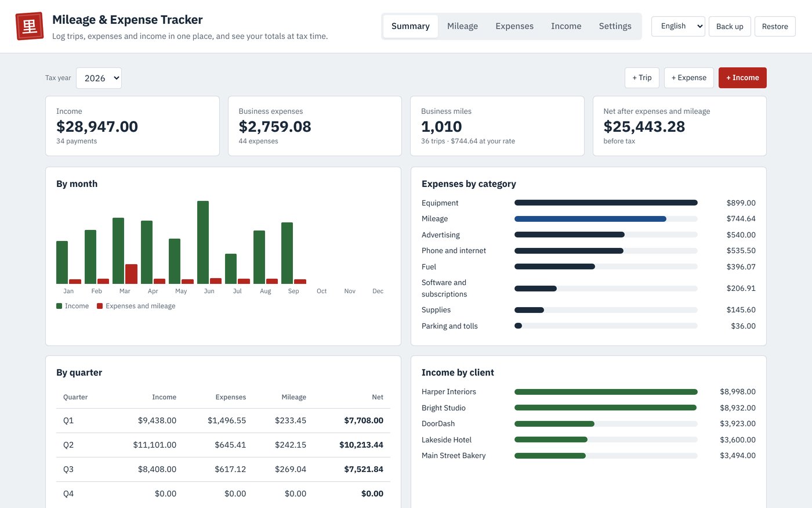Select the Income total $28,947.00

[x=97, y=127]
